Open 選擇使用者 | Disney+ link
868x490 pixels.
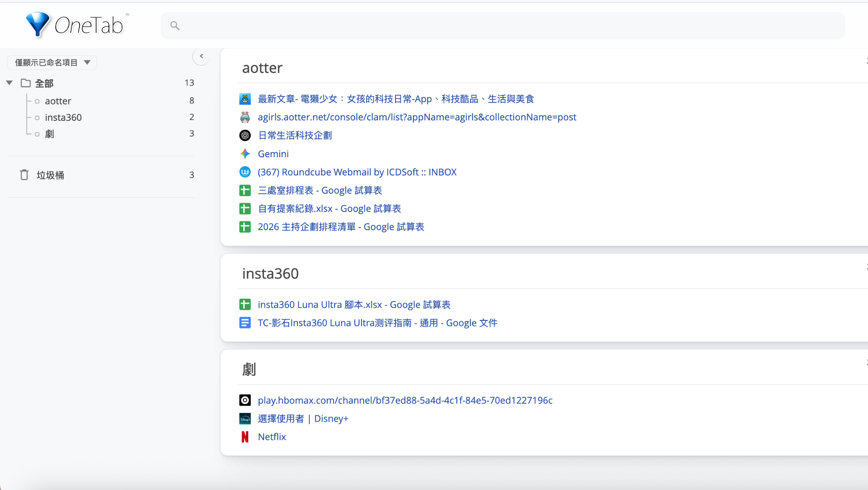(x=303, y=419)
